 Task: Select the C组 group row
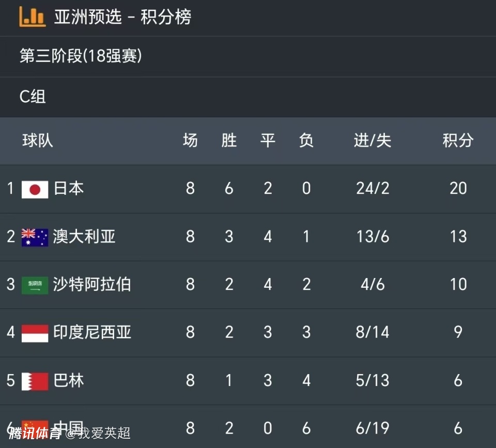click(x=248, y=97)
